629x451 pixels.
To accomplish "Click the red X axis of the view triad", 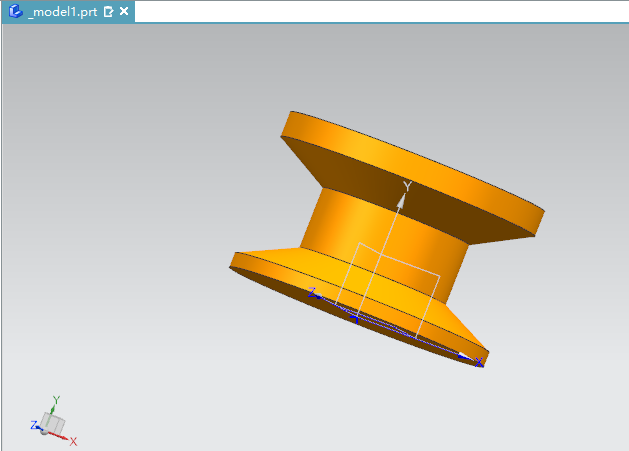I will coord(60,437).
